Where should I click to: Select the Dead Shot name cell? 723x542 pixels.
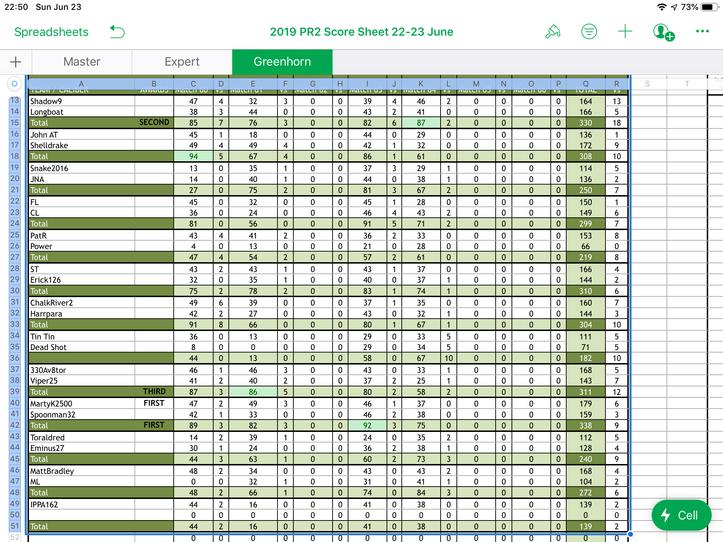coord(81,347)
